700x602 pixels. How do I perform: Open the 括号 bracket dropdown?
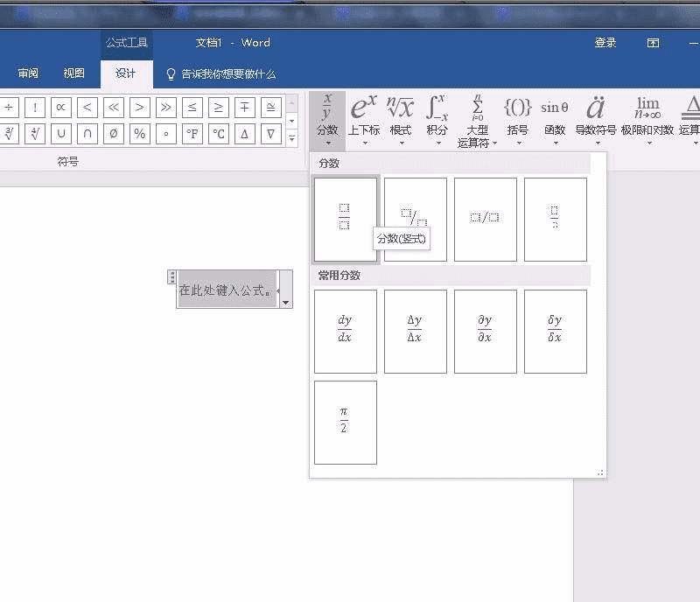click(x=518, y=120)
